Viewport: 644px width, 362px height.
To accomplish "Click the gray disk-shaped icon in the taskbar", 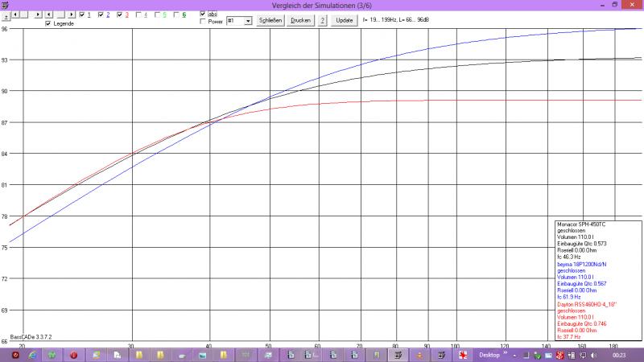I will (x=182, y=356).
